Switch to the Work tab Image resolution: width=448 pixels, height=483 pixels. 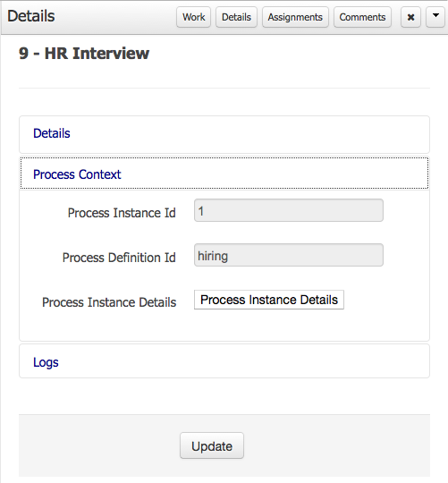click(x=194, y=17)
